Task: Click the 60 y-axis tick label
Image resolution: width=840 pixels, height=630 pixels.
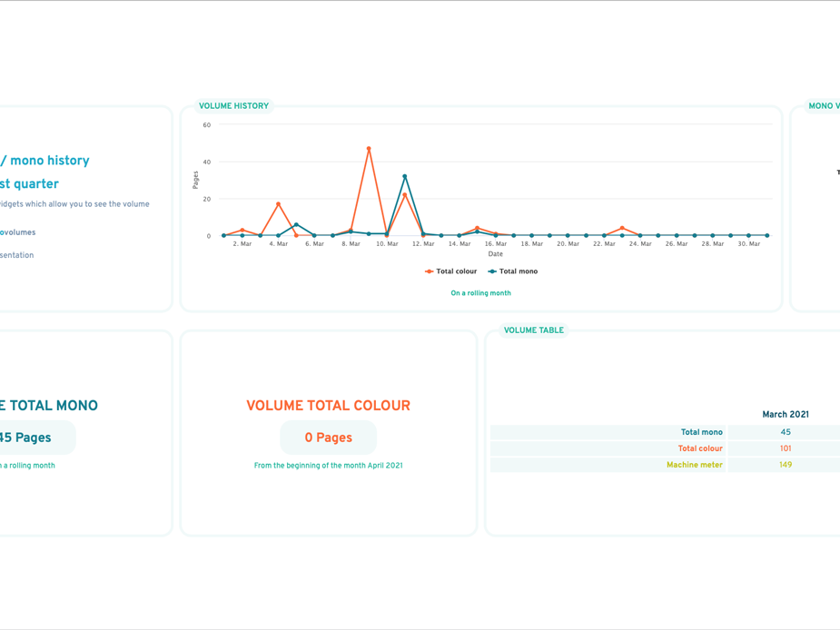Action: click(x=207, y=125)
